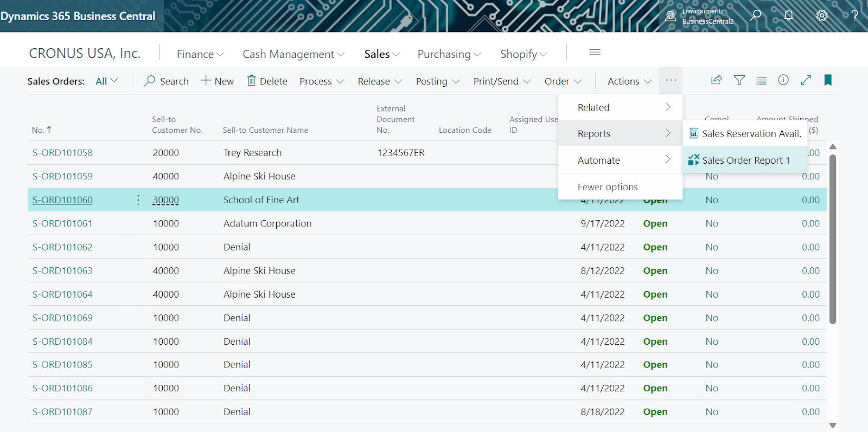Open order S-ORD101061
This screenshot has height=432, width=868.
click(62, 223)
